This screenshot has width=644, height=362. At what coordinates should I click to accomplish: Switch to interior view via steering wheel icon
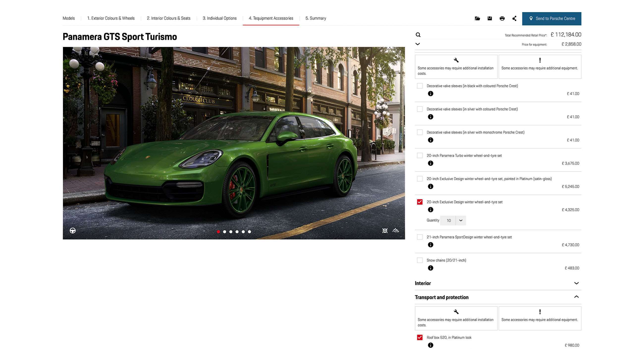click(x=73, y=231)
